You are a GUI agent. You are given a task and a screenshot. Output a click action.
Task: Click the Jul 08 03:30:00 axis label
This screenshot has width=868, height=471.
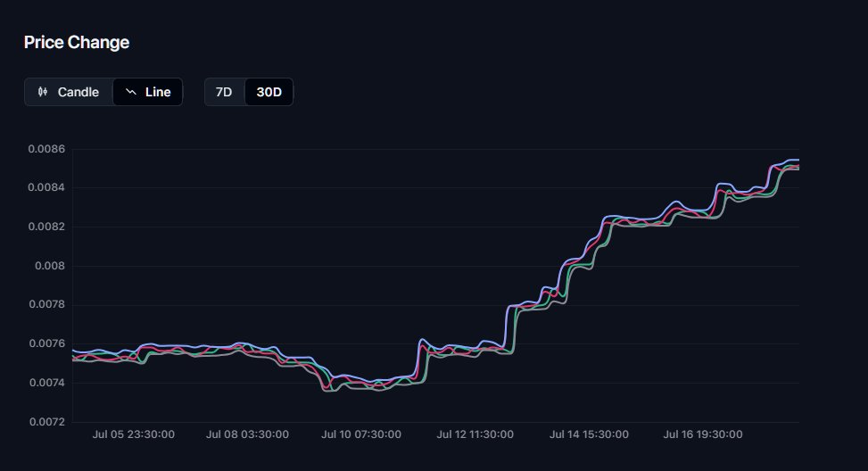[x=247, y=434]
